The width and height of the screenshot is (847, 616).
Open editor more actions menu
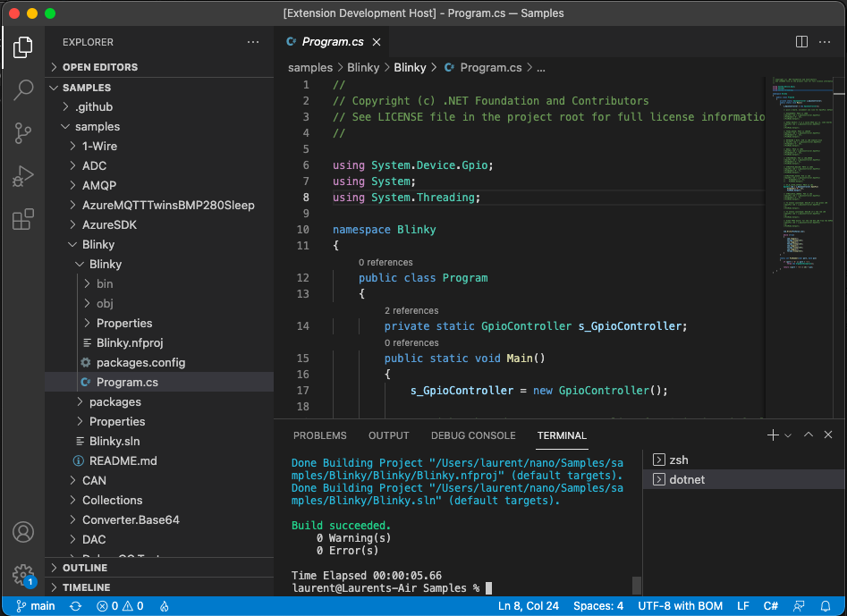coord(825,42)
